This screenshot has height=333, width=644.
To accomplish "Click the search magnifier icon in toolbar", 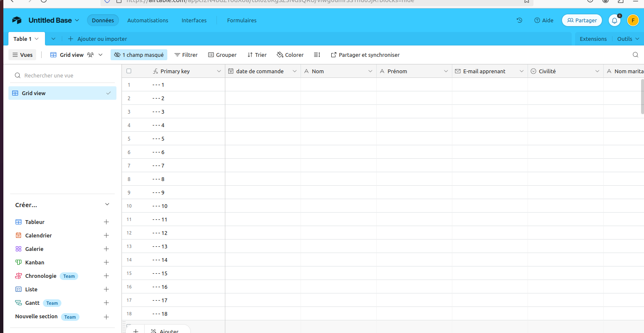I will point(636,55).
